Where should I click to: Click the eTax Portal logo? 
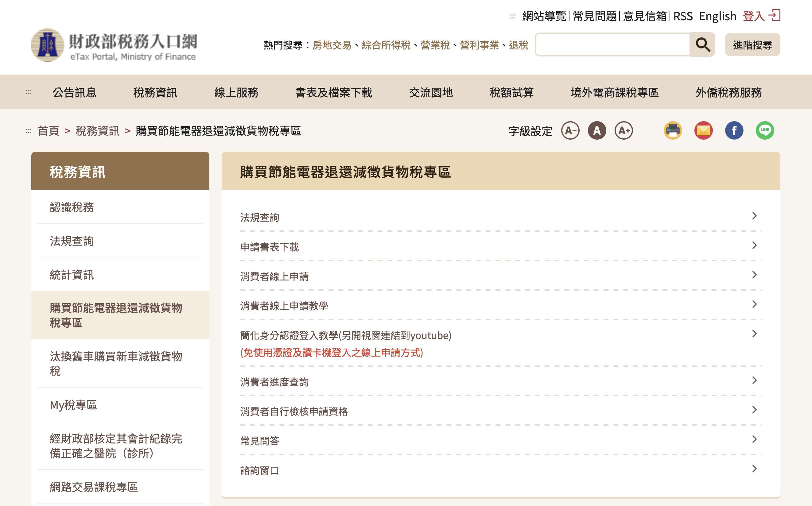coord(114,45)
